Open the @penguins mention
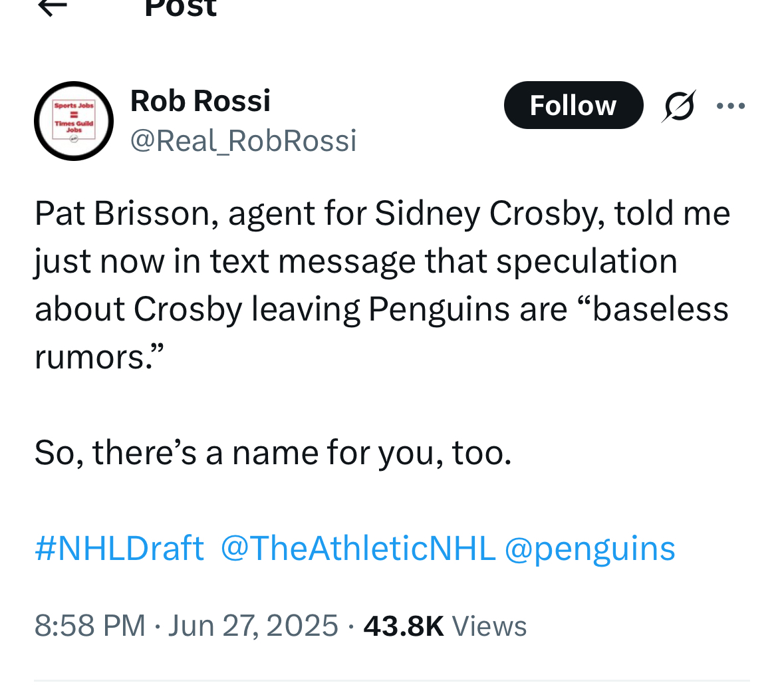 (x=590, y=549)
